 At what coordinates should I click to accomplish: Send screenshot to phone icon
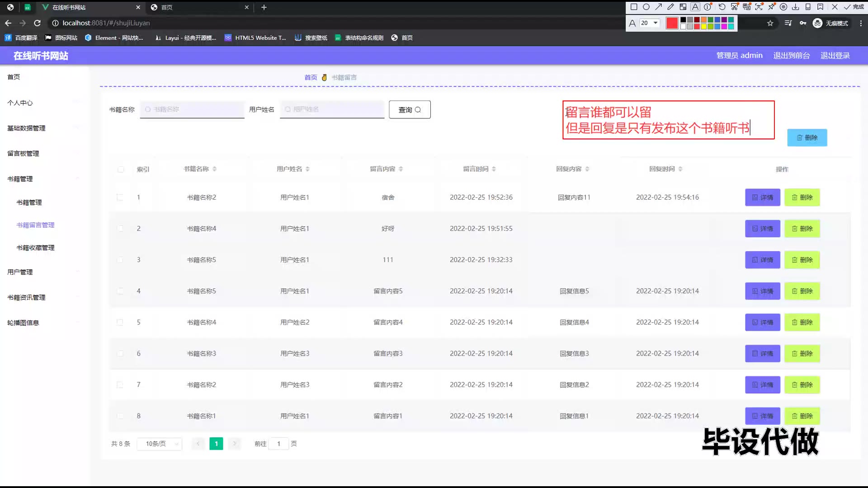pos(808,7)
